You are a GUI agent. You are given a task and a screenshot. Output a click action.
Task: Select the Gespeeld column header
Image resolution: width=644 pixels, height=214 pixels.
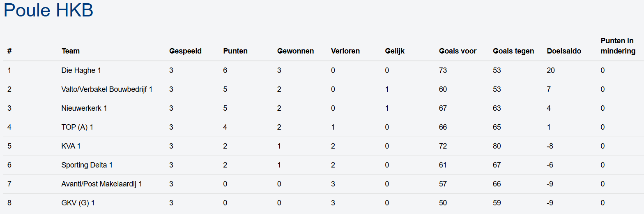click(185, 51)
